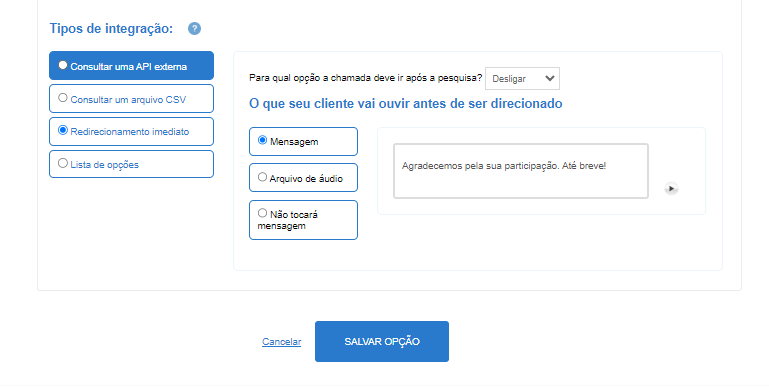Click the Arquivo de áudio label text
769x389 pixels.
tap(306, 179)
